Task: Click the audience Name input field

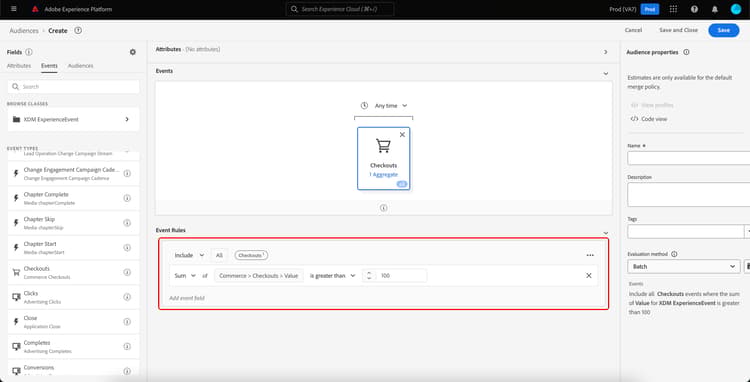Action: click(689, 158)
